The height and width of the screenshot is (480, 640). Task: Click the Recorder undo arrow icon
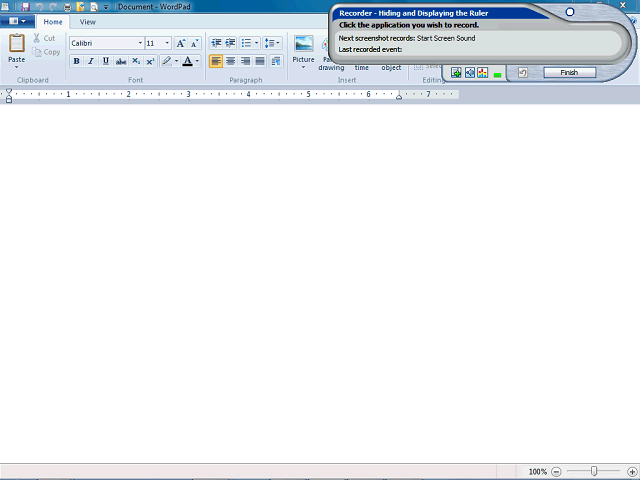click(523, 73)
